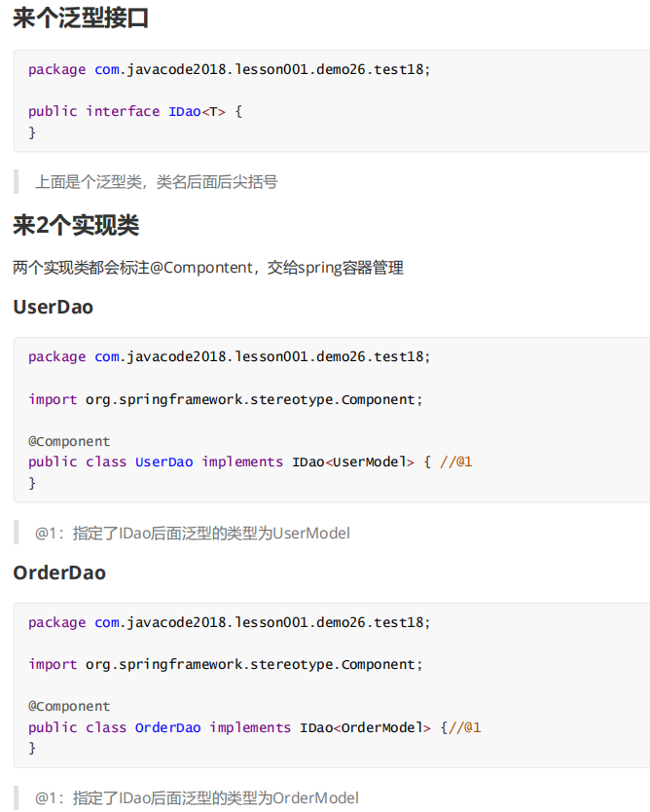Image resolution: width=650 pixels, height=812 pixels.
Task: Click the "OrderDao" section heading
Action: [x=59, y=572]
